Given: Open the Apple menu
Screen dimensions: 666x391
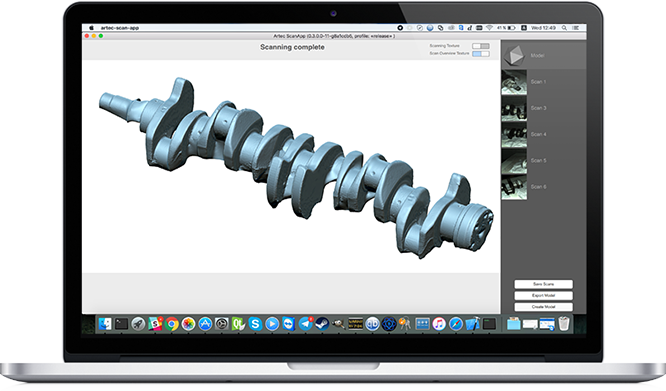Looking at the screenshot, I should pyautogui.click(x=91, y=28).
